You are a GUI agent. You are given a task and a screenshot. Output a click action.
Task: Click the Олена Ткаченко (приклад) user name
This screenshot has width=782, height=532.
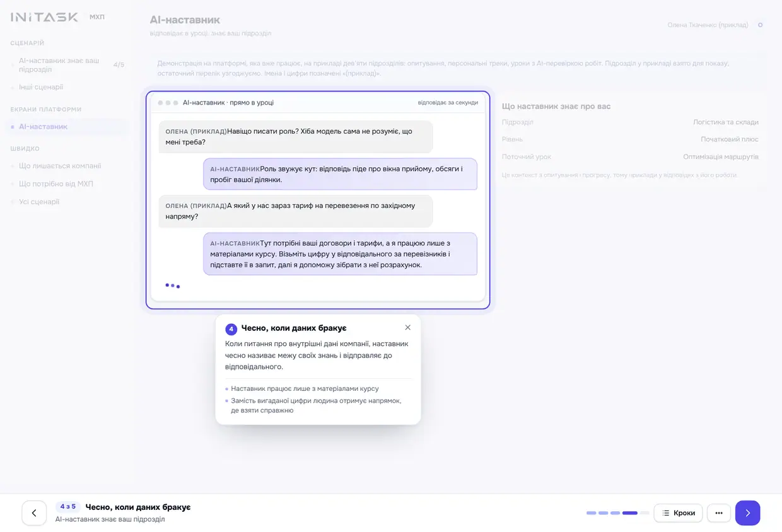(x=708, y=25)
